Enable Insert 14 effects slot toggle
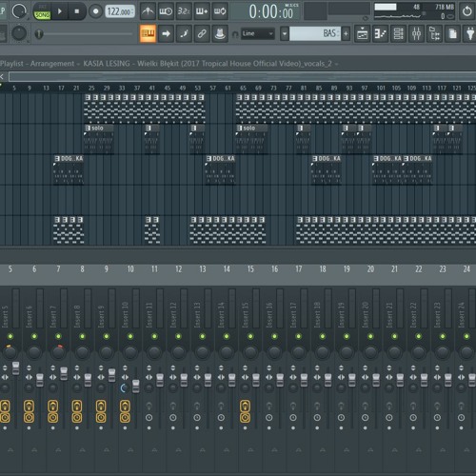This screenshot has height=476, width=476. point(221,406)
